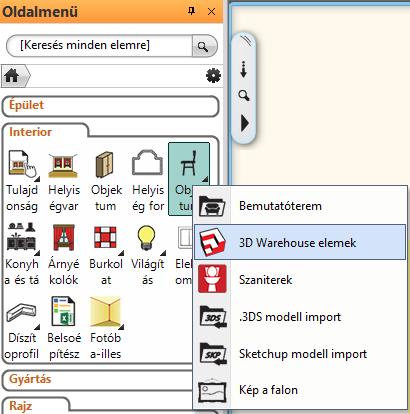Open the Tulajdonság properties tool
Image resolution: width=410 pixels, height=414 pixels.
[22, 179]
